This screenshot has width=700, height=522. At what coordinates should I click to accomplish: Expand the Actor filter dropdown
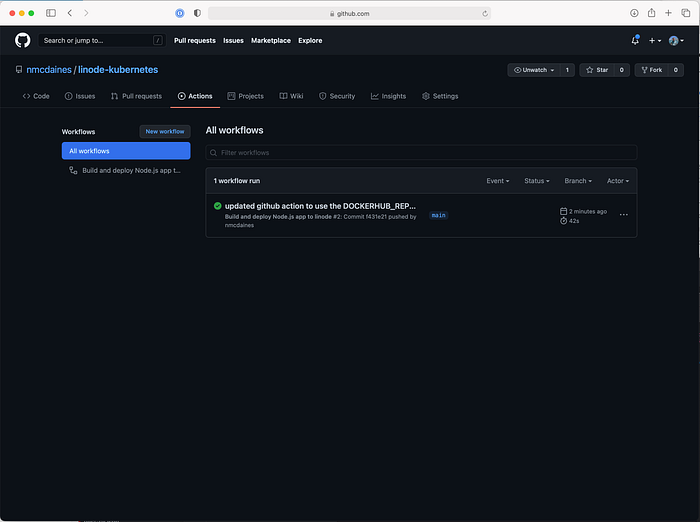tap(618, 181)
